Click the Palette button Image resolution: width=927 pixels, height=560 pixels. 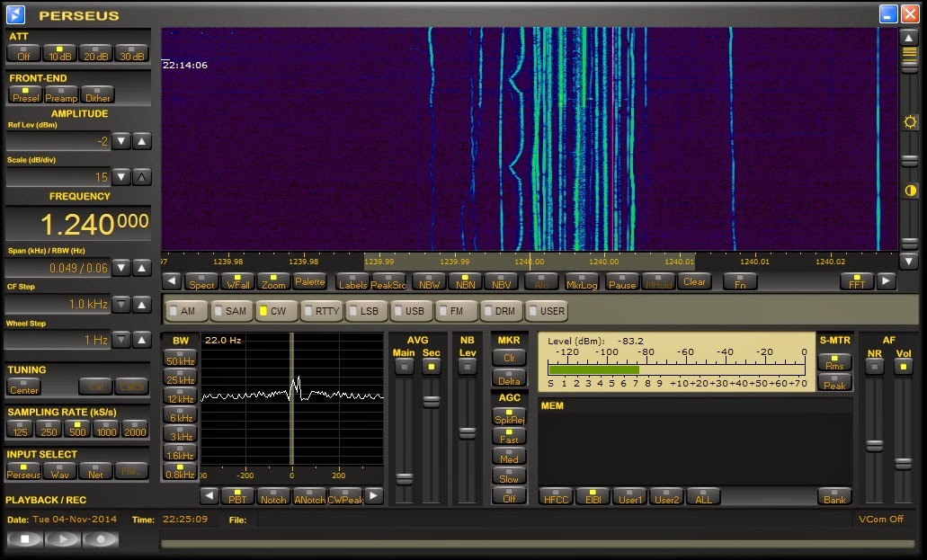[310, 281]
